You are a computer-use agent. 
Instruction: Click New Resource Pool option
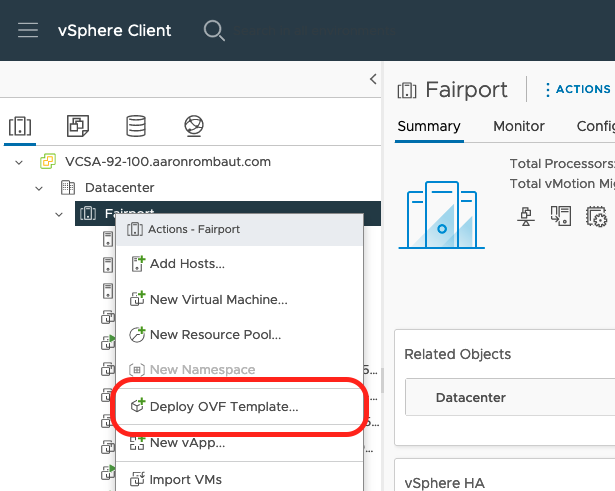point(215,335)
